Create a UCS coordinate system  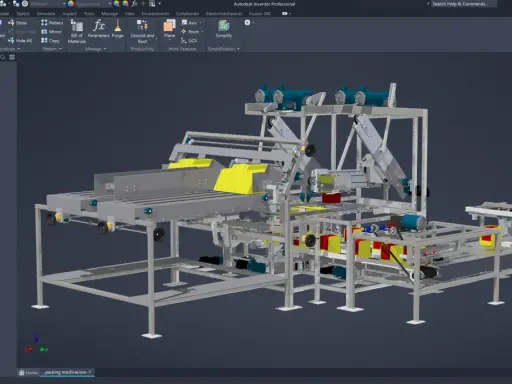pyautogui.click(x=189, y=41)
